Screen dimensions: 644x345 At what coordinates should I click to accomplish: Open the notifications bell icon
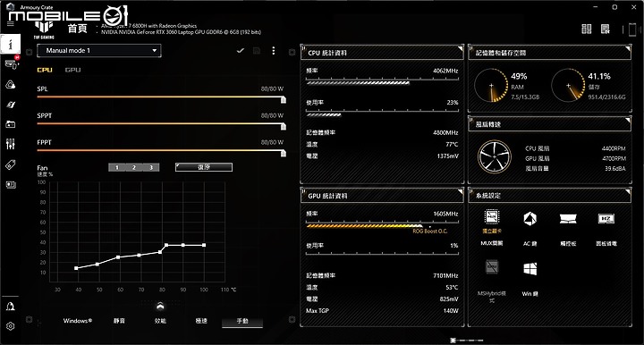click(10, 307)
